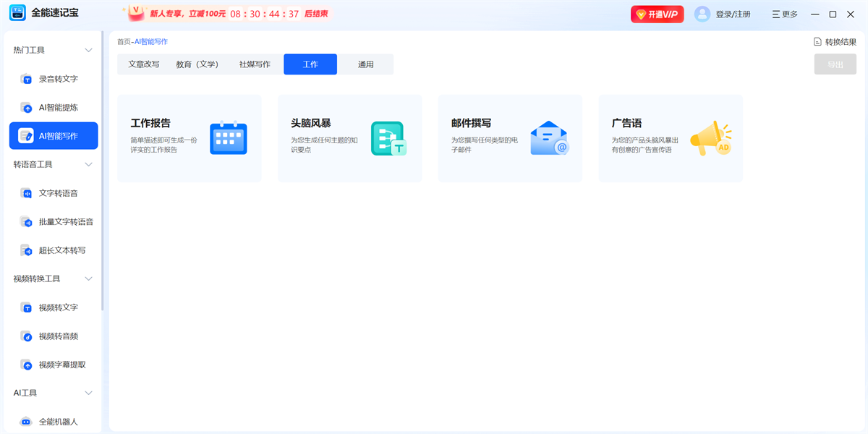Click the 邮件撰写 envelope icon
Image resolution: width=868 pixels, height=434 pixels.
(549, 138)
